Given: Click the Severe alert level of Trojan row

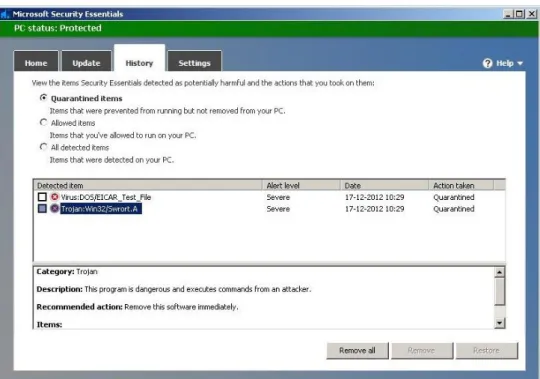Looking at the screenshot, I should (x=278, y=209).
